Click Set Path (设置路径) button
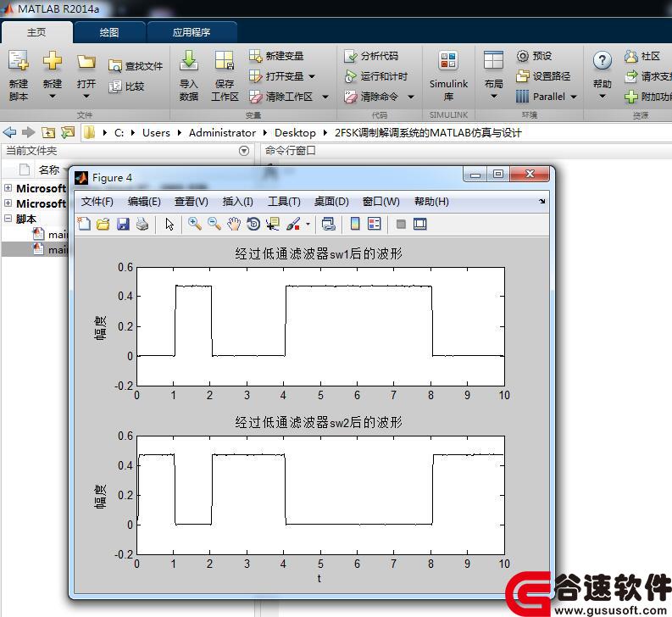Viewport: 672px width, 617px height. pos(543,76)
